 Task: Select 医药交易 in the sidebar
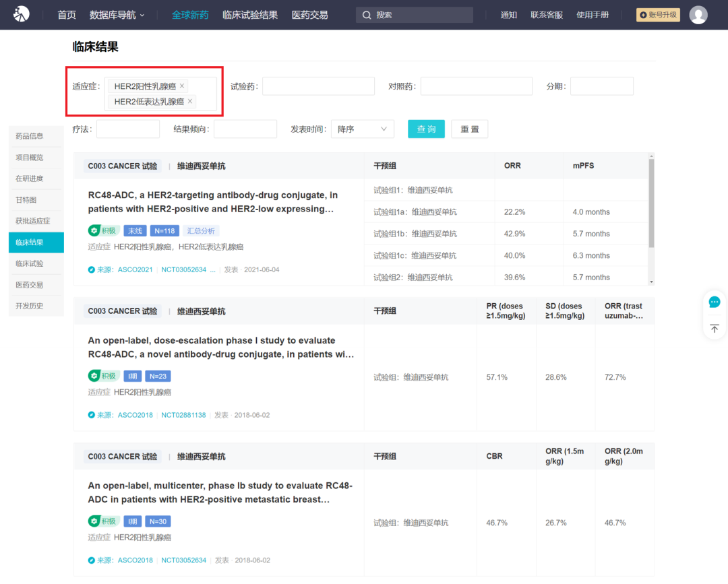pos(36,285)
